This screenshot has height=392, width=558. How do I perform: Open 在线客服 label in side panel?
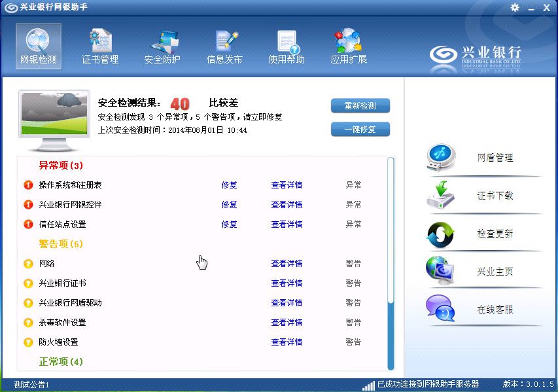(495, 310)
